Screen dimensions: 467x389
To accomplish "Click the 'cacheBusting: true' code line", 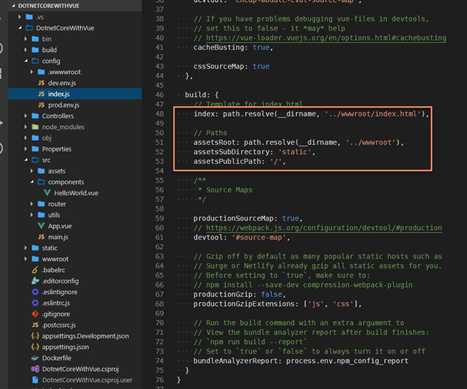I will tap(233, 47).
